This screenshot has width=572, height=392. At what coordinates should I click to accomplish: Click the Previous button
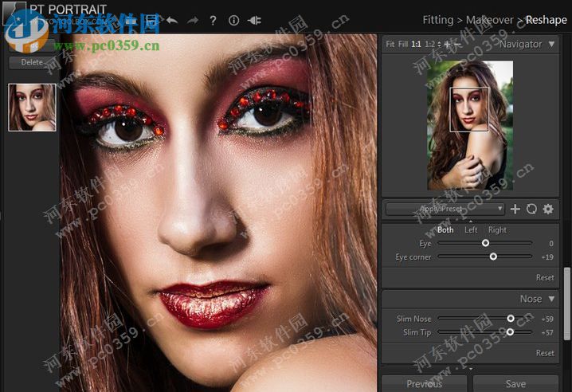pos(425,383)
